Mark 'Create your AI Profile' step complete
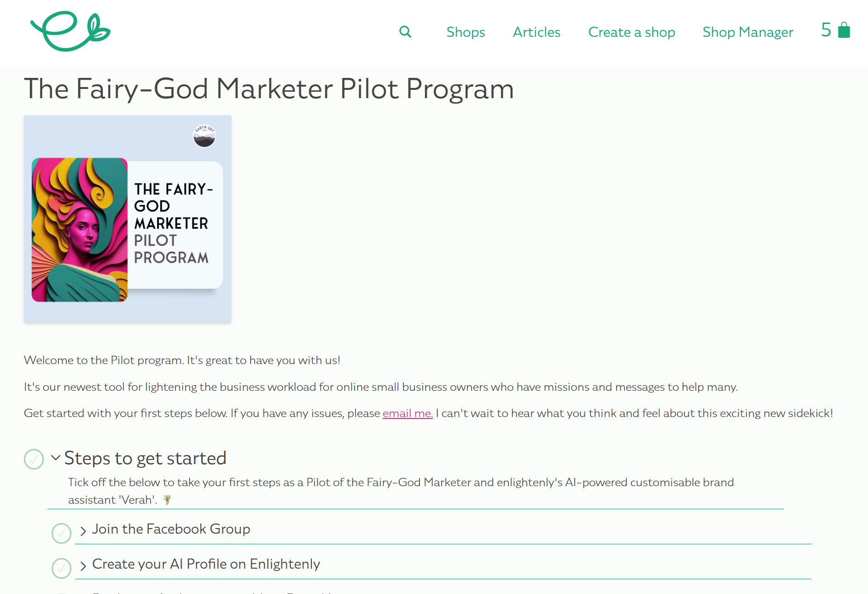The width and height of the screenshot is (868, 594). 61,568
